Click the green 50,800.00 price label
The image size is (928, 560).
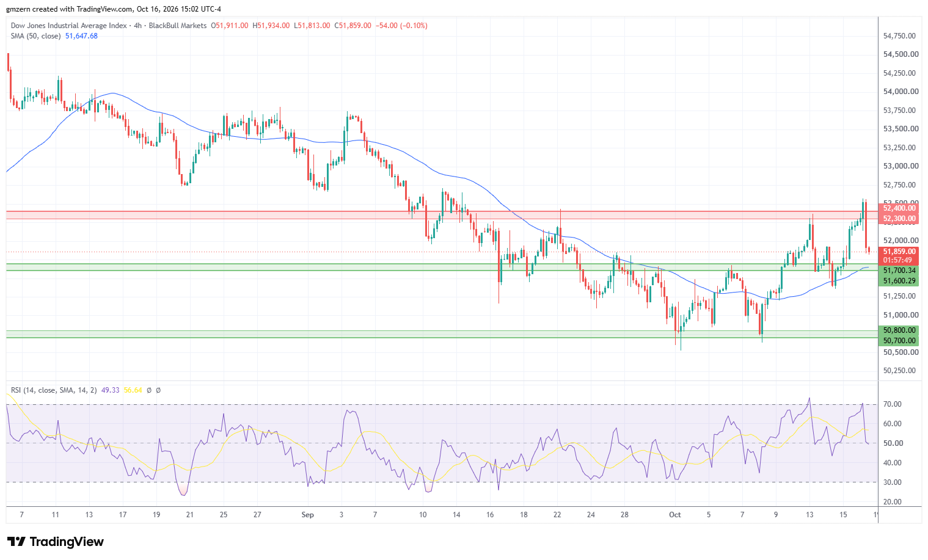coord(899,330)
